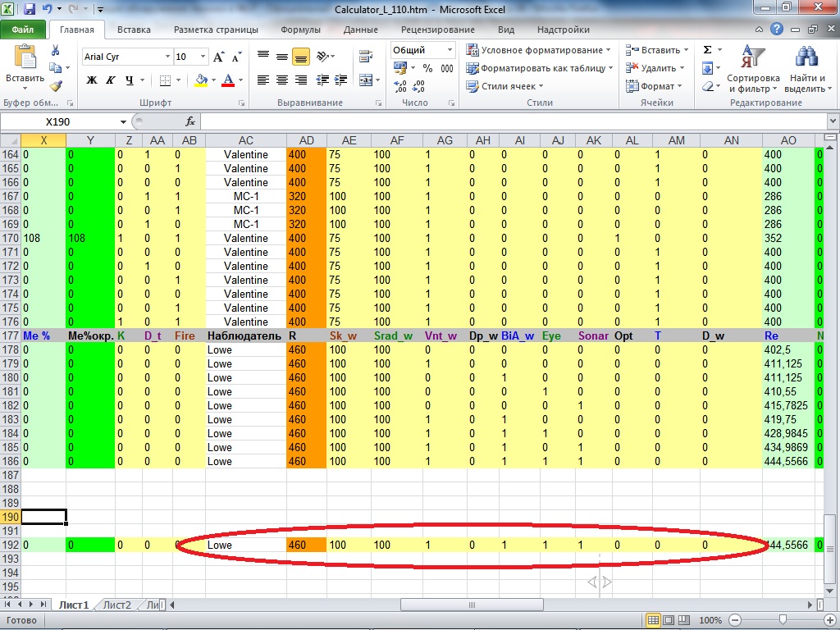Save the workbook from quick access toolbar

[x=30, y=9]
